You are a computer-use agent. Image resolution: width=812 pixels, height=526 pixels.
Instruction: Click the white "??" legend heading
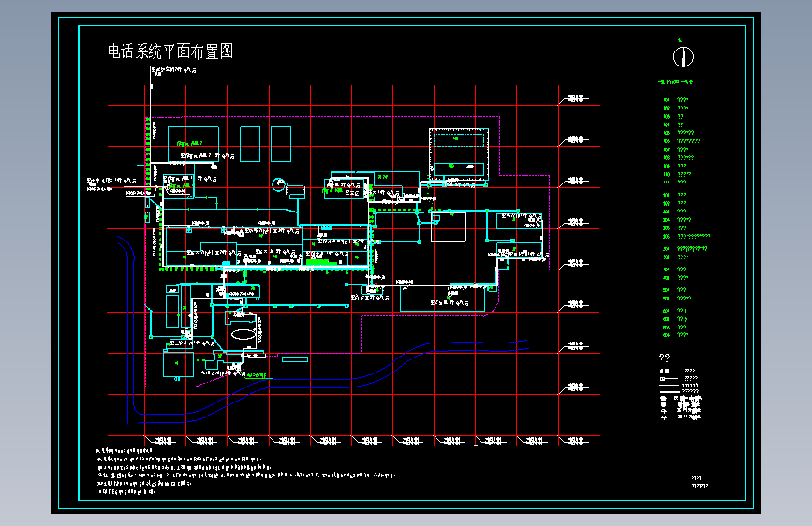(x=664, y=358)
